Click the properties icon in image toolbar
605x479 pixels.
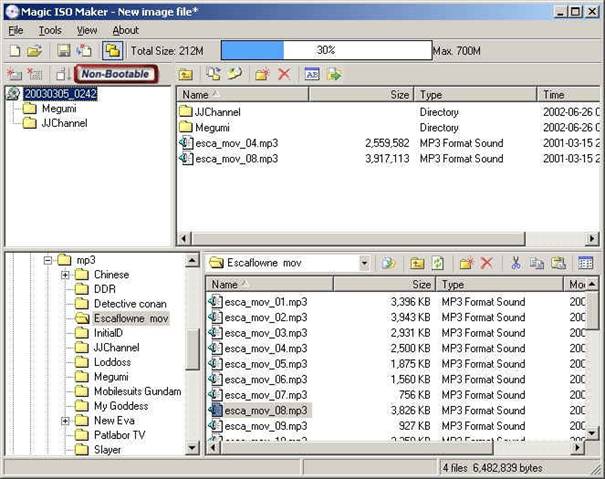(234, 74)
